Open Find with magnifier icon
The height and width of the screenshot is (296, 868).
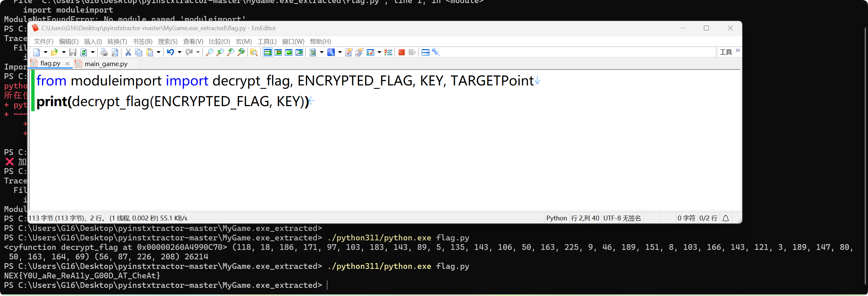tap(210, 52)
